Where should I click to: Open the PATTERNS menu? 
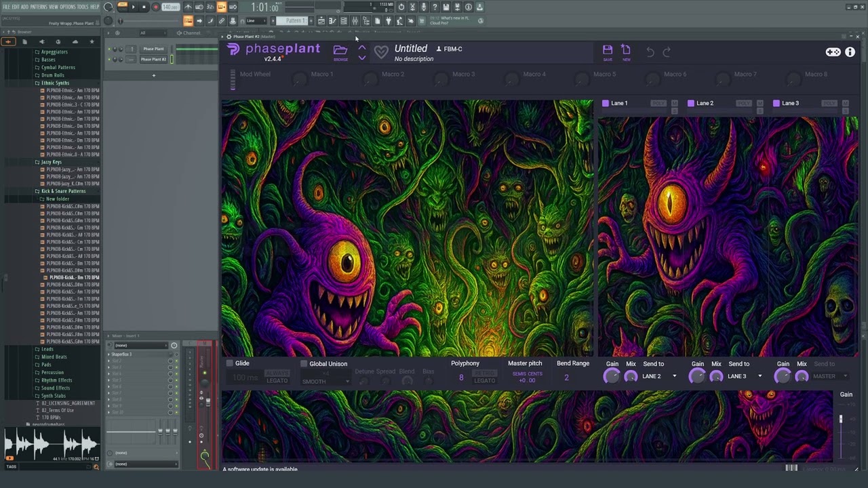point(39,7)
